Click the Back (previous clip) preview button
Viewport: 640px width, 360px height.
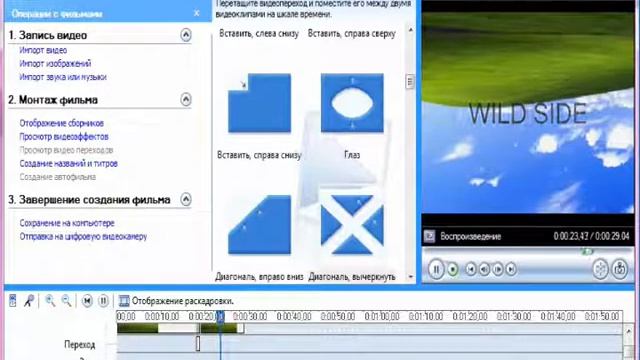coord(471,269)
